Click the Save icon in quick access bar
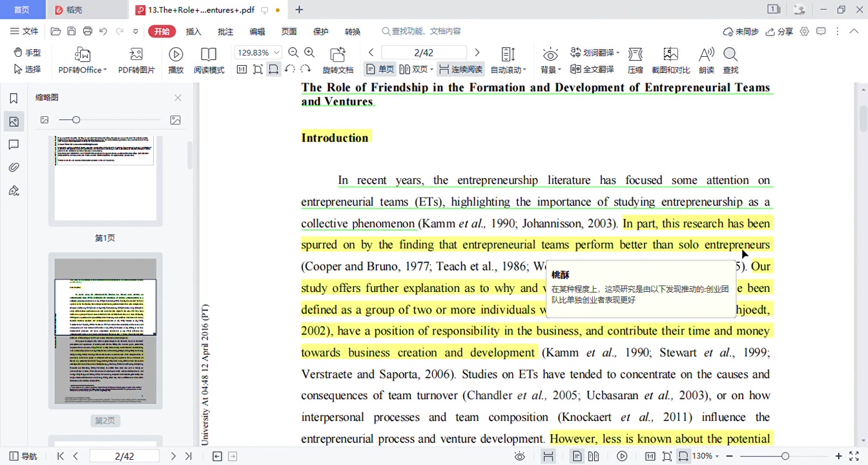The image size is (868, 465). 72,31
